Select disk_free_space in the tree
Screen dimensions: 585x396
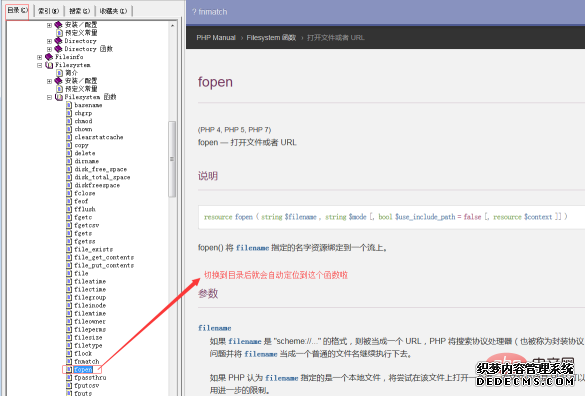click(x=101, y=169)
